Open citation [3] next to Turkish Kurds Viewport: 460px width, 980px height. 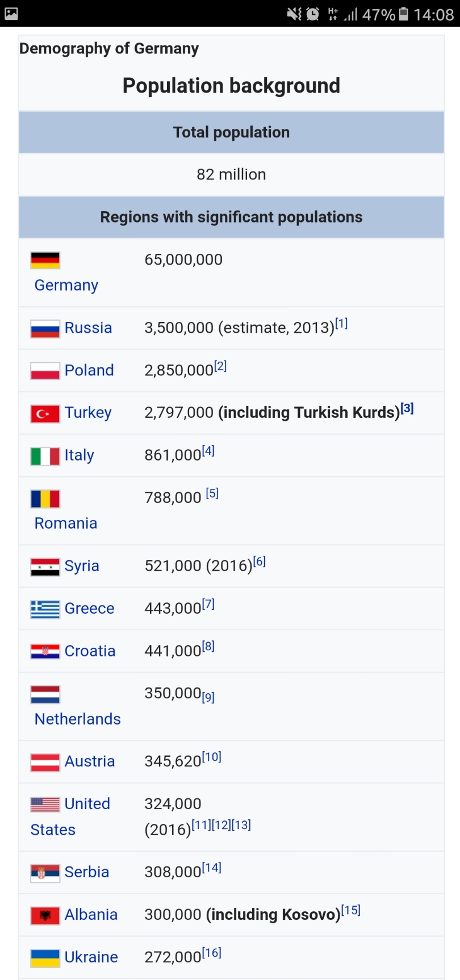(407, 408)
